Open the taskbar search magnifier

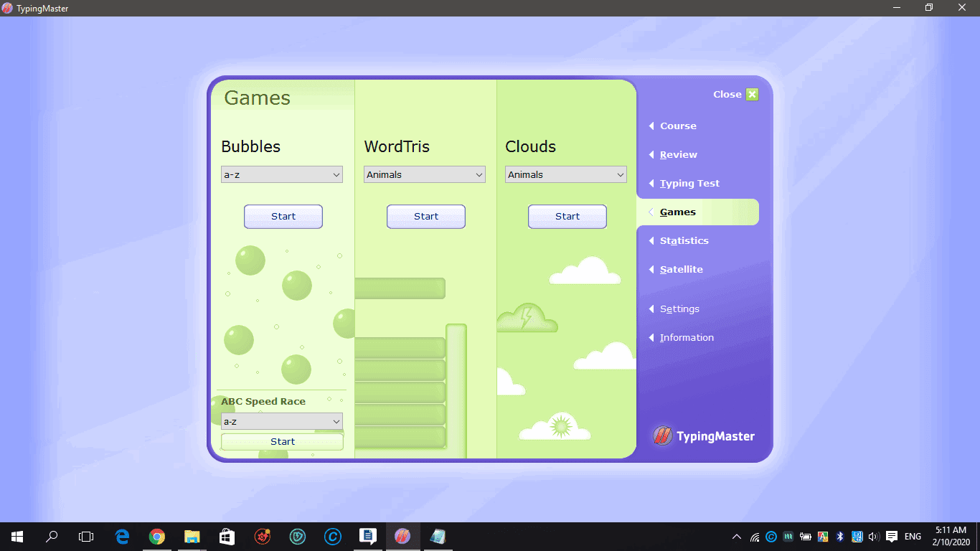pos(52,536)
